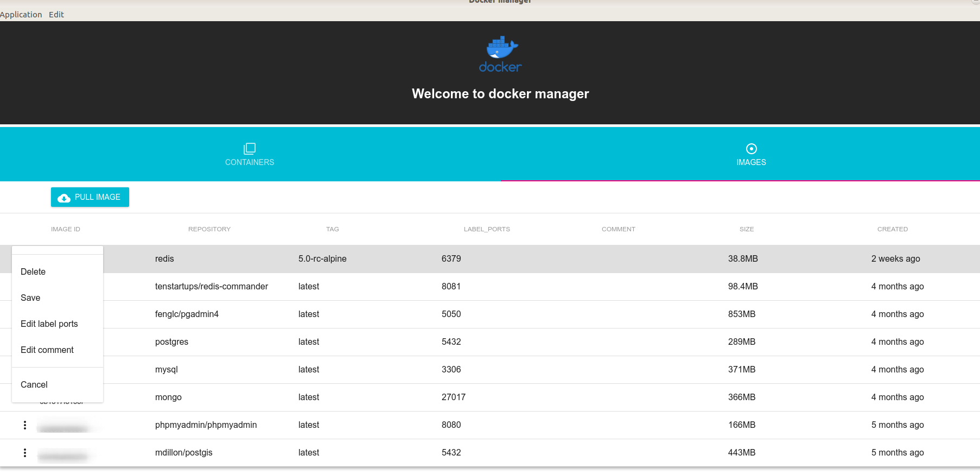Click the 2 weeks ago created value
The image size is (980, 474).
[896, 259]
